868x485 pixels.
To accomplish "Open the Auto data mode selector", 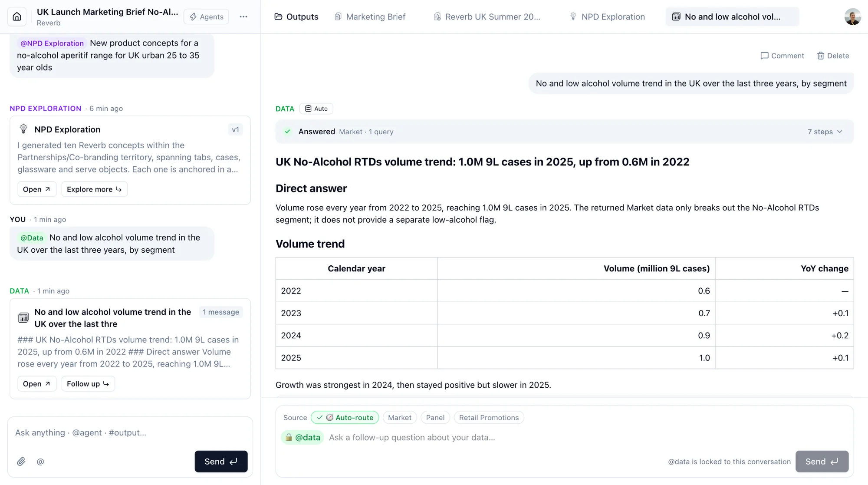I will click(316, 109).
